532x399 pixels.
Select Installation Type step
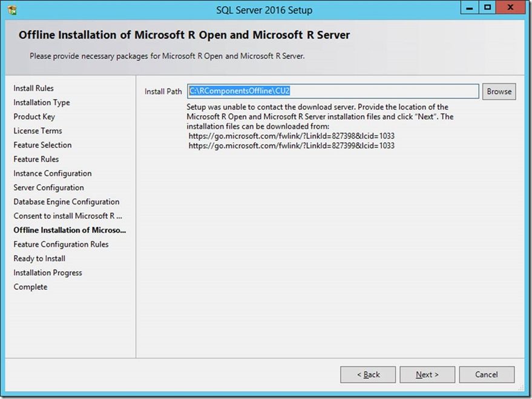42,102
